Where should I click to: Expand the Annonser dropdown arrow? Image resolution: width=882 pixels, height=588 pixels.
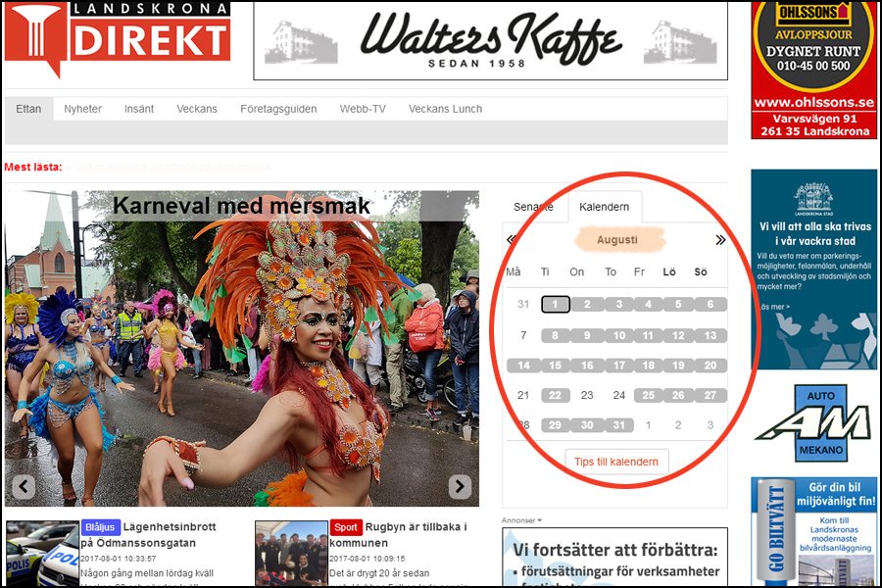coord(539,520)
